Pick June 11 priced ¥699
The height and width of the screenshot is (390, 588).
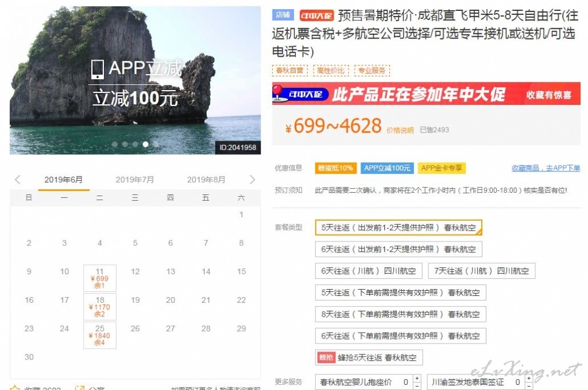[x=100, y=278]
